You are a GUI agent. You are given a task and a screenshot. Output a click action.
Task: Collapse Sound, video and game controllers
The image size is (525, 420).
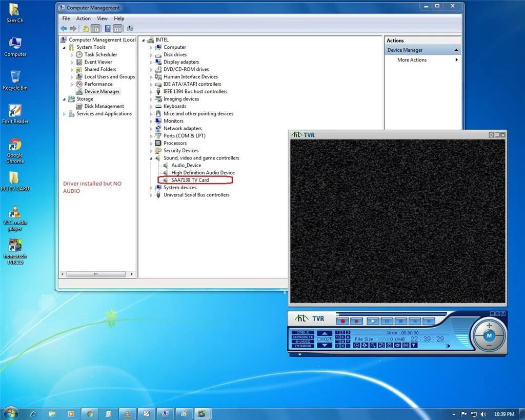(x=150, y=158)
